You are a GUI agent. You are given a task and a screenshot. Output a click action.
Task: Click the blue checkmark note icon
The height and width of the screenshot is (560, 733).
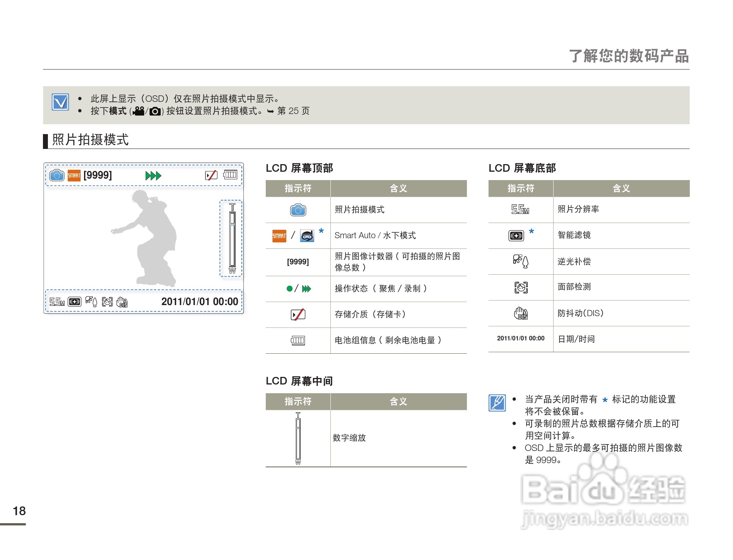pos(60,102)
